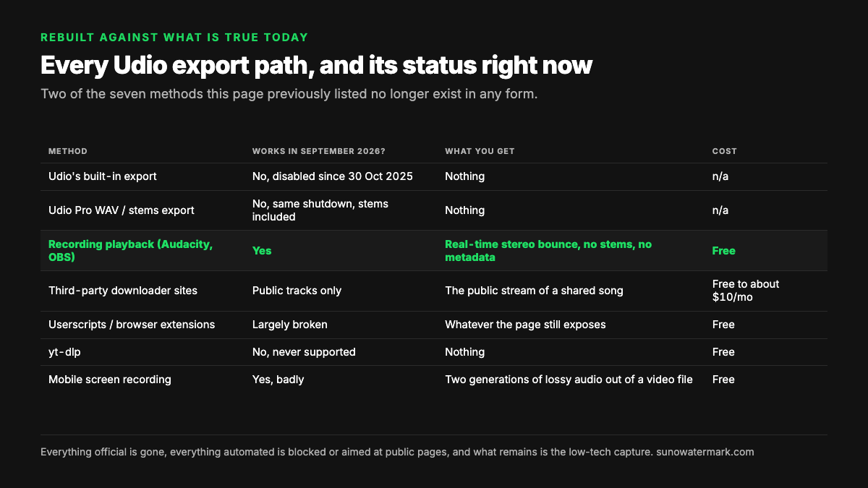Click 'Free' in the yt-dlp row
The image size is (868, 488).
point(723,352)
